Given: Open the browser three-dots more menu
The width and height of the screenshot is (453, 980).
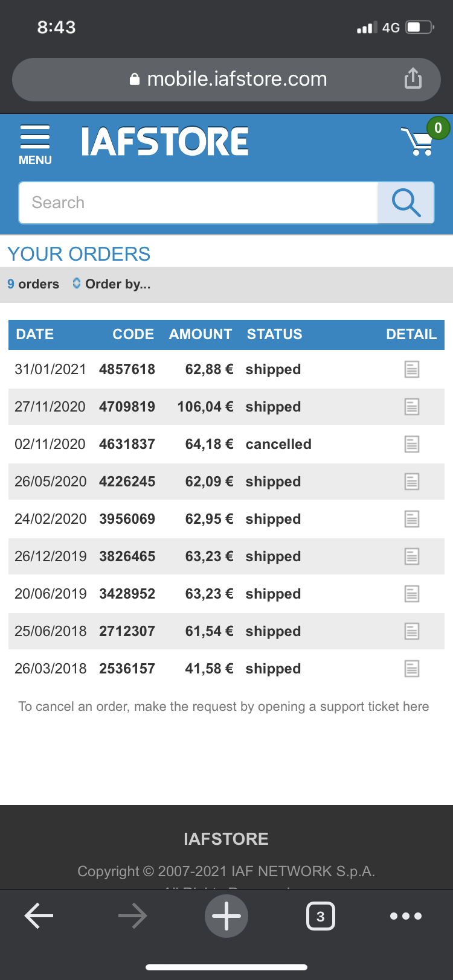Looking at the screenshot, I should click(406, 916).
